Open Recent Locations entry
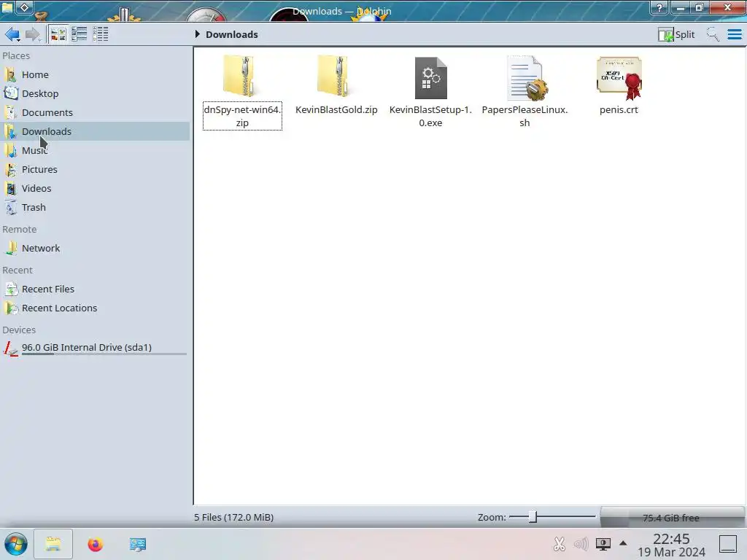The width and height of the screenshot is (747, 560). (x=96, y=308)
